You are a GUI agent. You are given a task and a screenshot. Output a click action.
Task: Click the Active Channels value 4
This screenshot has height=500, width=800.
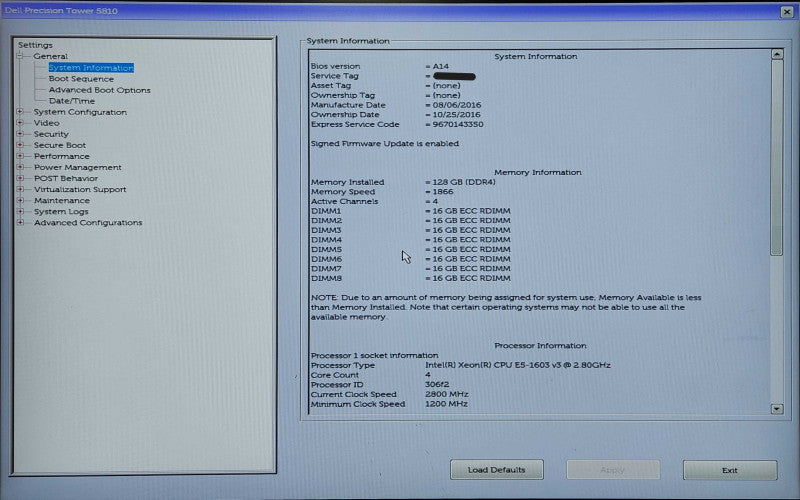pos(435,202)
